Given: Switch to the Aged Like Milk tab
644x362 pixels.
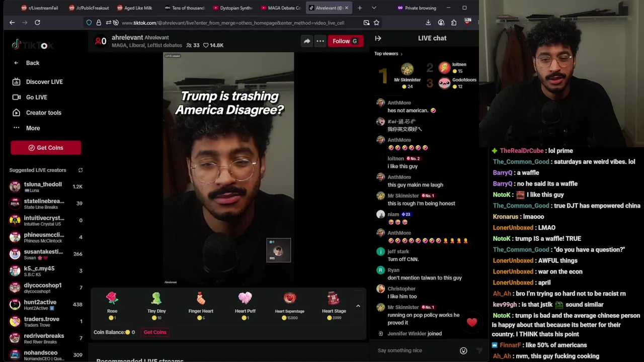Looking at the screenshot, I should (x=135, y=8).
